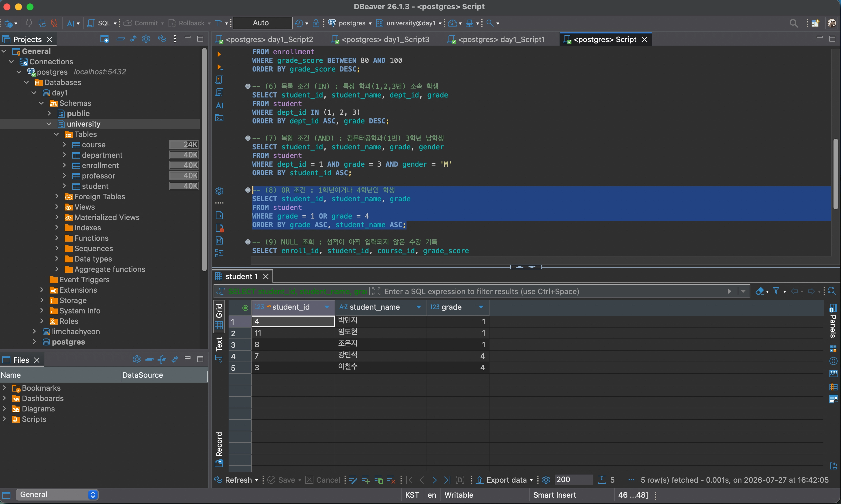Open new SQL script editor icon
The height and width of the screenshot is (504, 841).
(91, 23)
